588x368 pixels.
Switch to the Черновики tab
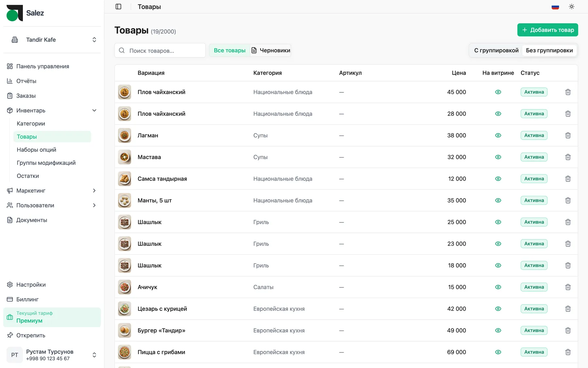(x=271, y=50)
